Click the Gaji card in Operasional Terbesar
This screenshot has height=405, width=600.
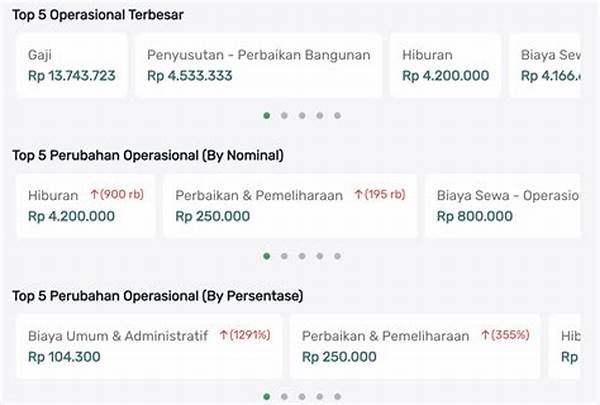coord(72,65)
